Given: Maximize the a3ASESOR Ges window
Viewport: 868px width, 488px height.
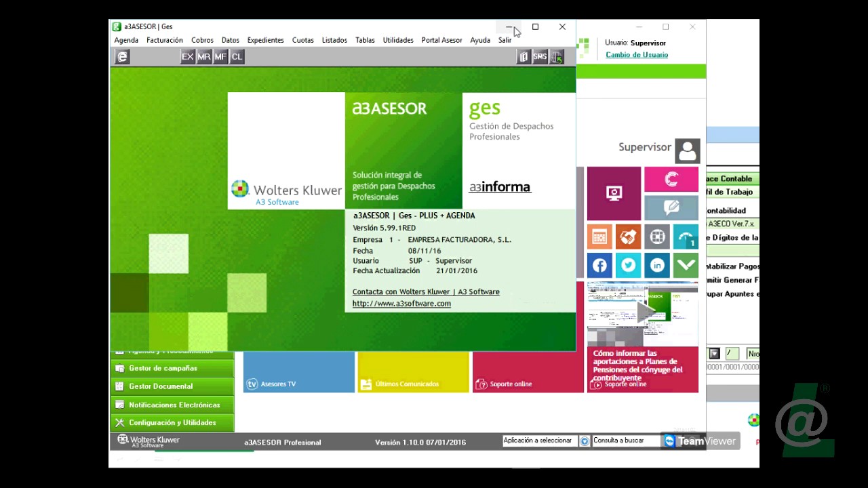Looking at the screenshot, I should tap(535, 26).
